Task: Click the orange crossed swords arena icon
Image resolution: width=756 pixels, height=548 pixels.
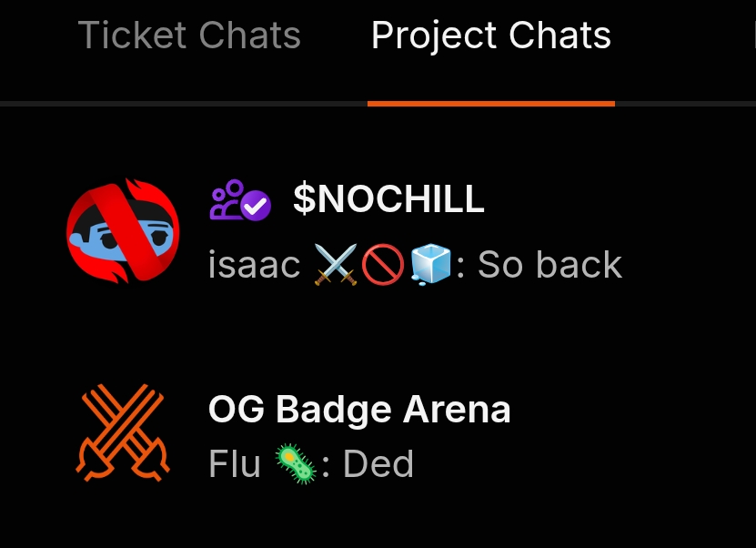Action: pyautogui.click(x=124, y=432)
